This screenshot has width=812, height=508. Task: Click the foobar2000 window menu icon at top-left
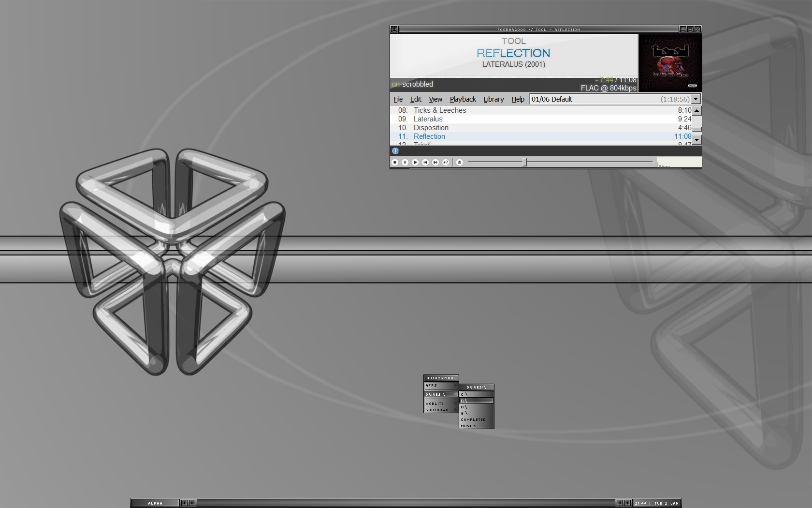point(394,30)
